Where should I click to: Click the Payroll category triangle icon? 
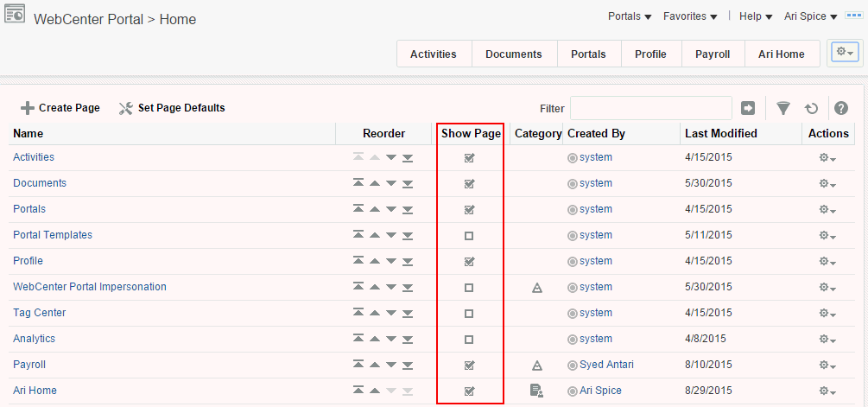536,365
